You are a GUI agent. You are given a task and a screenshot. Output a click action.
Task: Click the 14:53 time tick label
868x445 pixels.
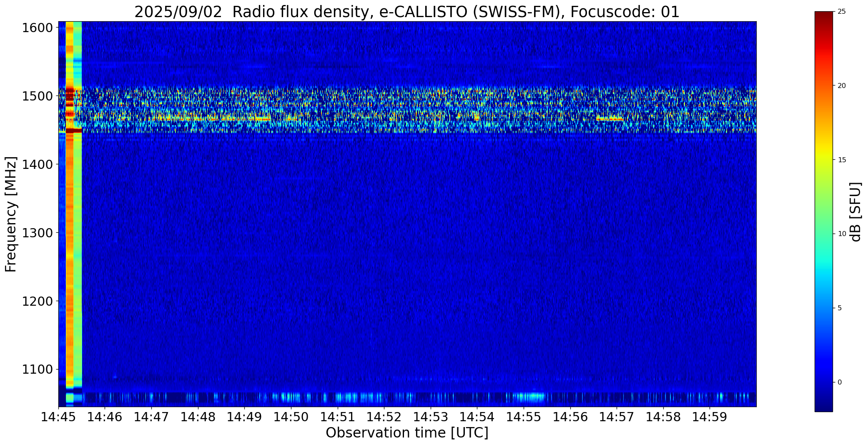431,417
